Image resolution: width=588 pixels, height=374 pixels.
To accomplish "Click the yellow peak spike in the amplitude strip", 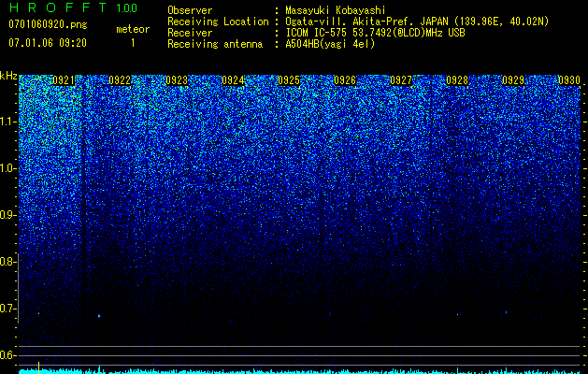I will pyautogui.click(x=38, y=367).
